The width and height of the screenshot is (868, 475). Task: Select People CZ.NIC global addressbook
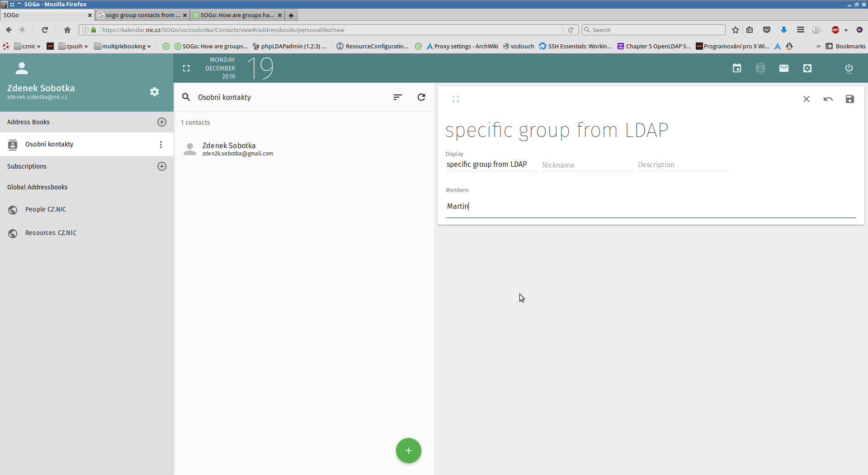(x=46, y=210)
